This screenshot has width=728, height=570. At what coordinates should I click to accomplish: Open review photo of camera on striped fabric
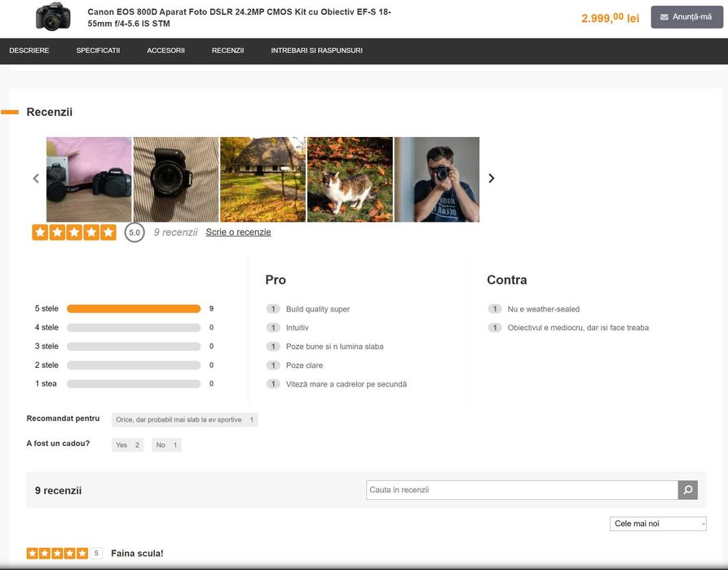[176, 179]
